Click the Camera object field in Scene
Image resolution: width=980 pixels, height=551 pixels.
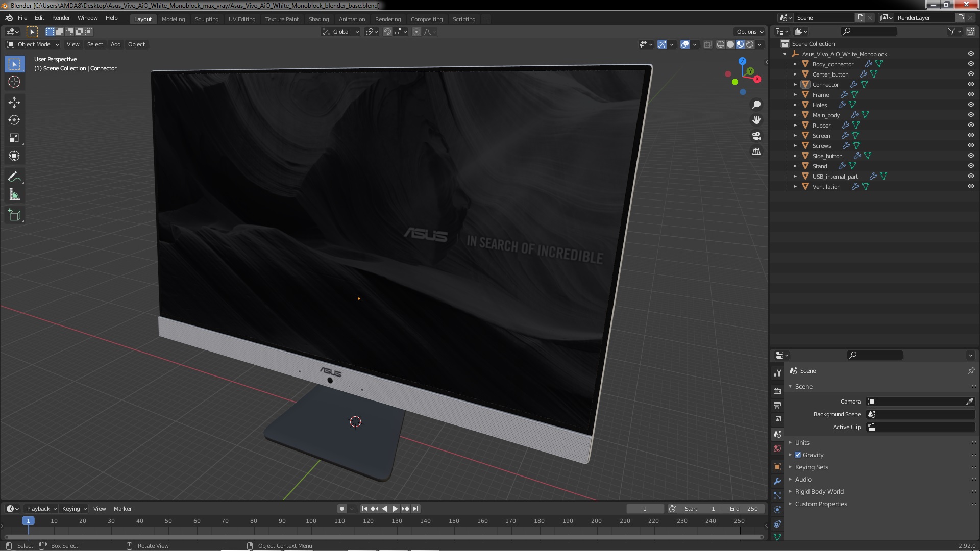[915, 402]
